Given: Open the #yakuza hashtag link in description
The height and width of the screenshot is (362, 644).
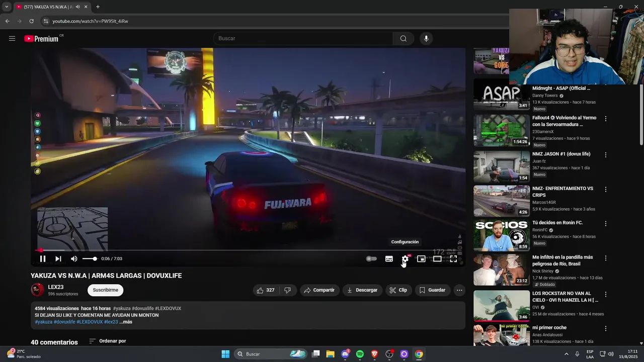Looking at the screenshot, I should [x=43, y=322].
